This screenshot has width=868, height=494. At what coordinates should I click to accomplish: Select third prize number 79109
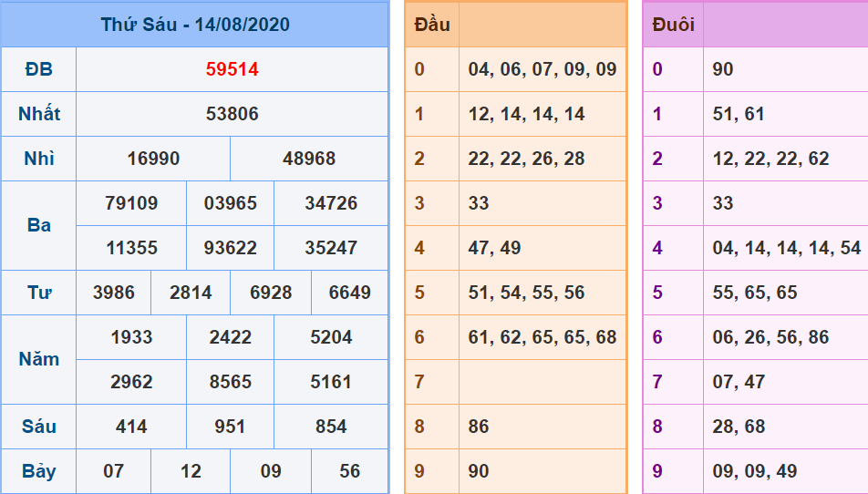point(131,203)
